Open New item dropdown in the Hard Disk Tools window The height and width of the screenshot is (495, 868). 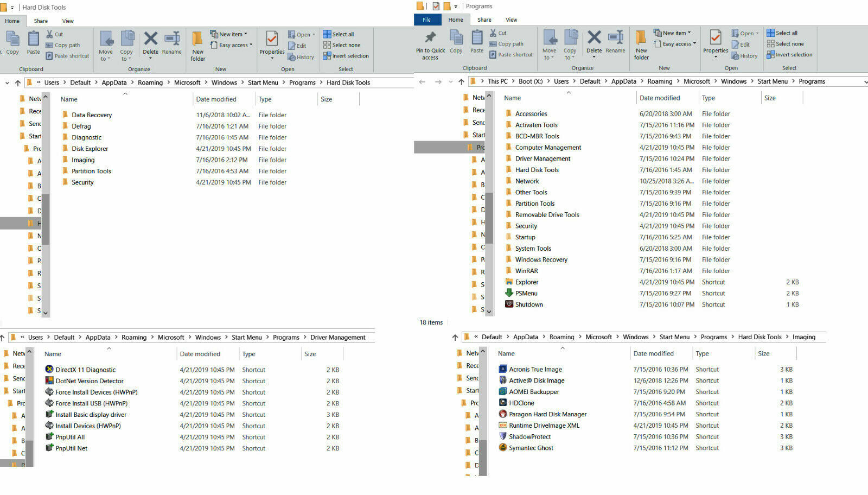[x=228, y=34]
